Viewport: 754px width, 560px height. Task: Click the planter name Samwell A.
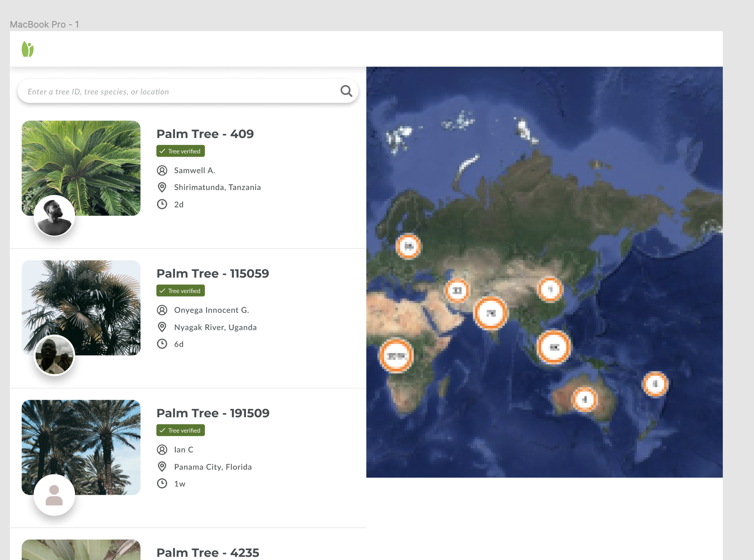click(194, 170)
